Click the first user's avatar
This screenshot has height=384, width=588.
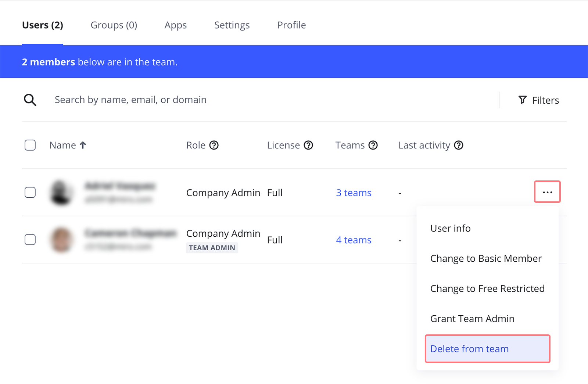(x=61, y=193)
